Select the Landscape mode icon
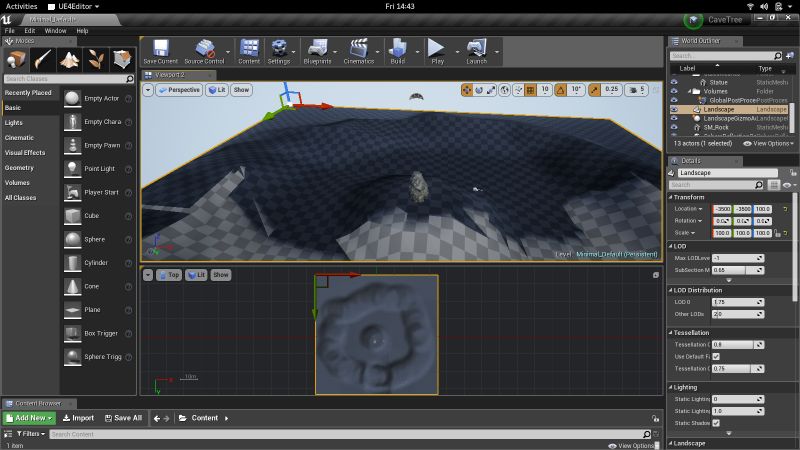The image size is (800, 450). (x=69, y=60)
